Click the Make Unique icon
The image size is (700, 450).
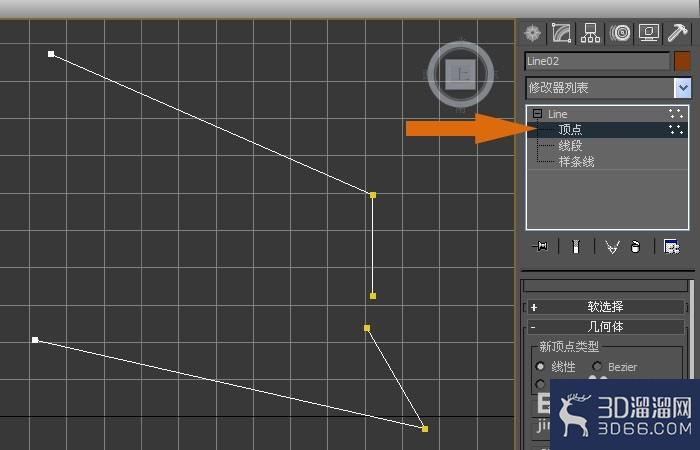coord(612,246)
